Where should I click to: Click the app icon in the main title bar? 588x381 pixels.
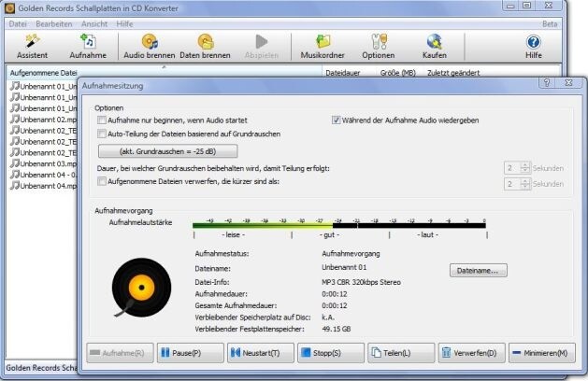(x=9, y=7)
